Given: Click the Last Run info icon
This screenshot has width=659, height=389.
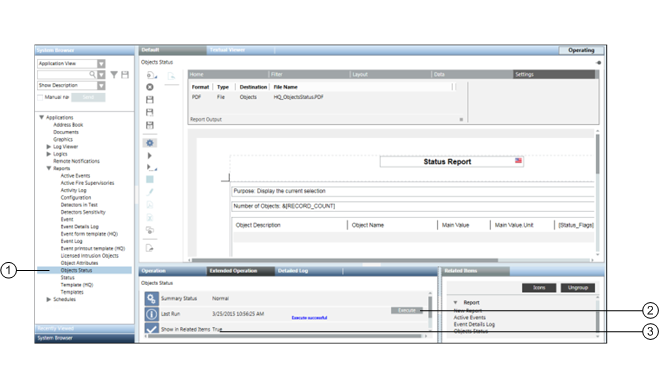Looking at the screenshot, I should (x=151, y=314).
